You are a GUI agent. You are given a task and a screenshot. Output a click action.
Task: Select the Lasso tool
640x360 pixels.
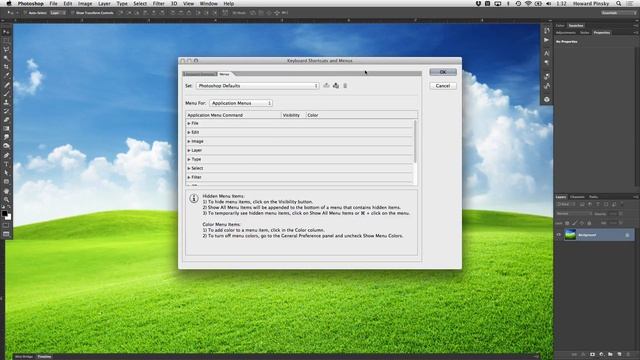pos(6,49)
